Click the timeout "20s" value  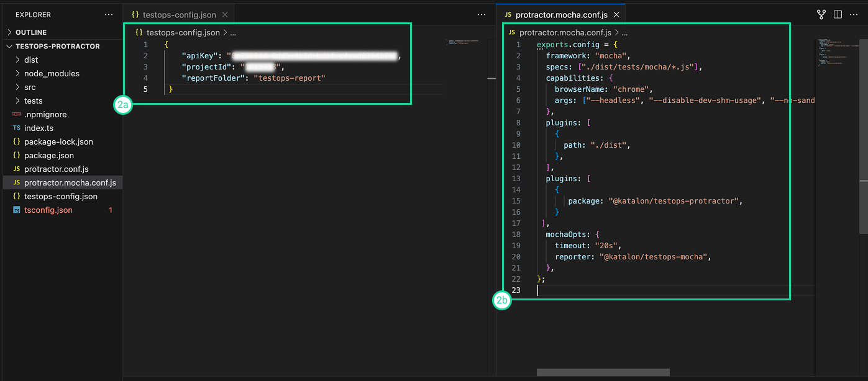tap(606, 246)
